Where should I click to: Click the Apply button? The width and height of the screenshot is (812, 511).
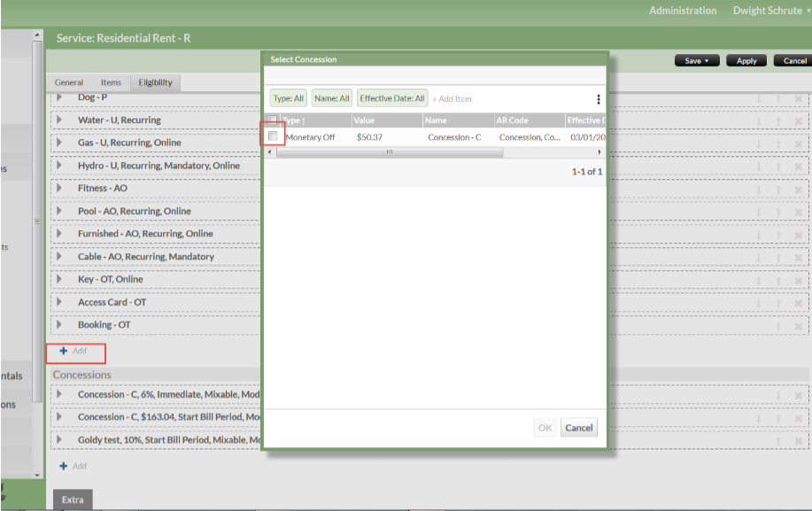(746, 61)
